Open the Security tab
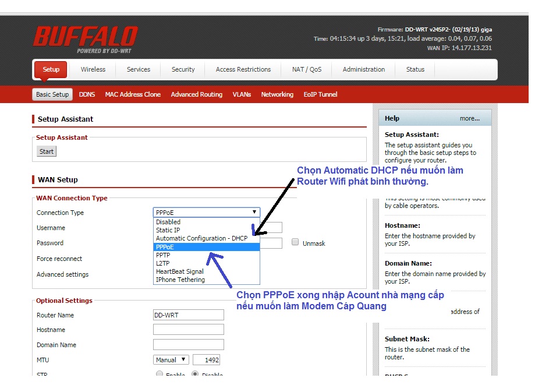The width and height of the screenshot is (549, 392). (183, 69)
